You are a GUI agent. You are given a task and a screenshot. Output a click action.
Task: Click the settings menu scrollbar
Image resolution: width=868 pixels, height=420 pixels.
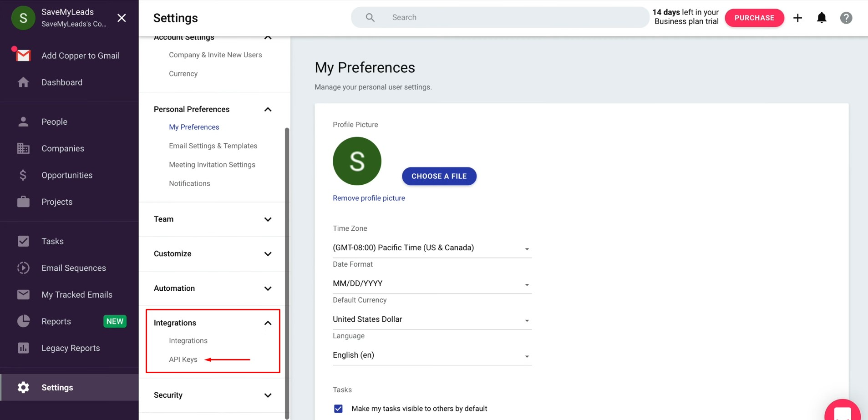[287, 273]
